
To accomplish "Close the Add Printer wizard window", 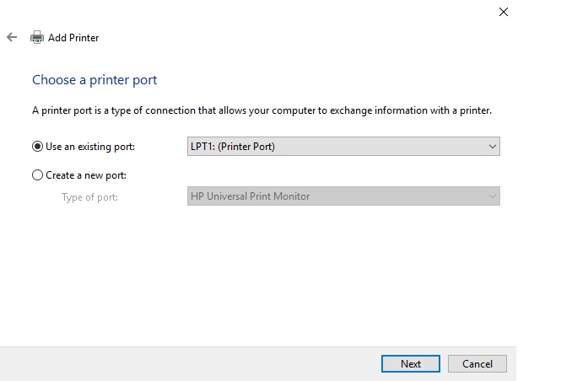I will click(504, 12).
